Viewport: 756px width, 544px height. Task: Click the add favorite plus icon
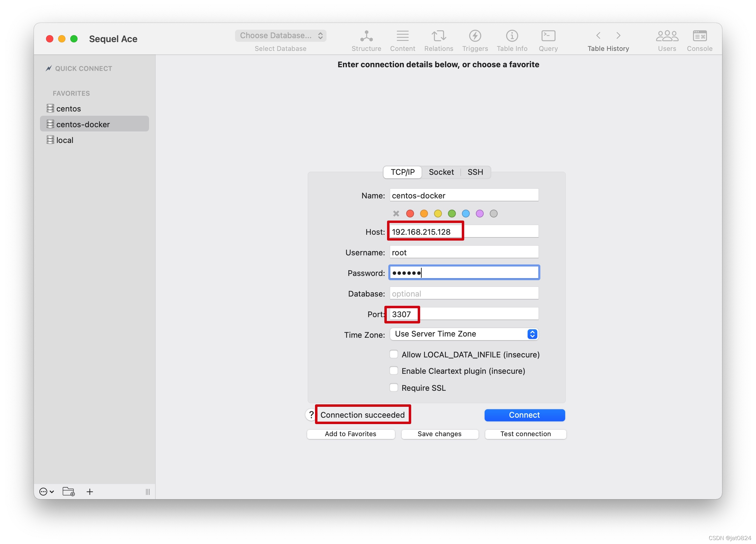[90, 492]
